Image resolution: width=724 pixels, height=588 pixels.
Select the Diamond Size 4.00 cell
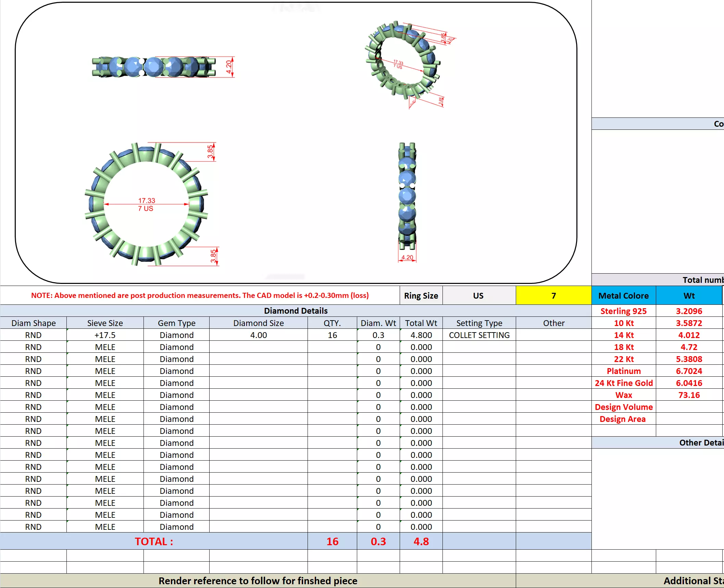[258, 335]
